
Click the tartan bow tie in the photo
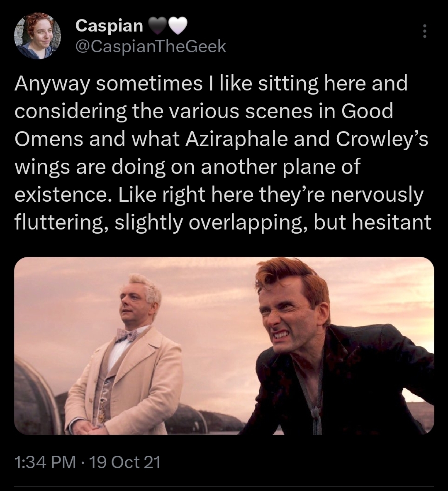(127, 335)
